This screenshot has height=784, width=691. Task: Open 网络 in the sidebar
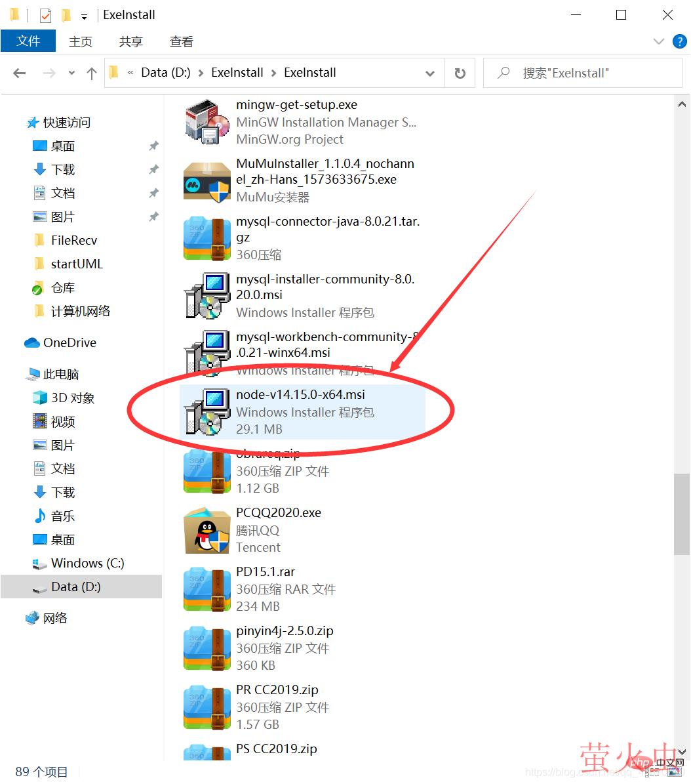[x=46, y=618]
